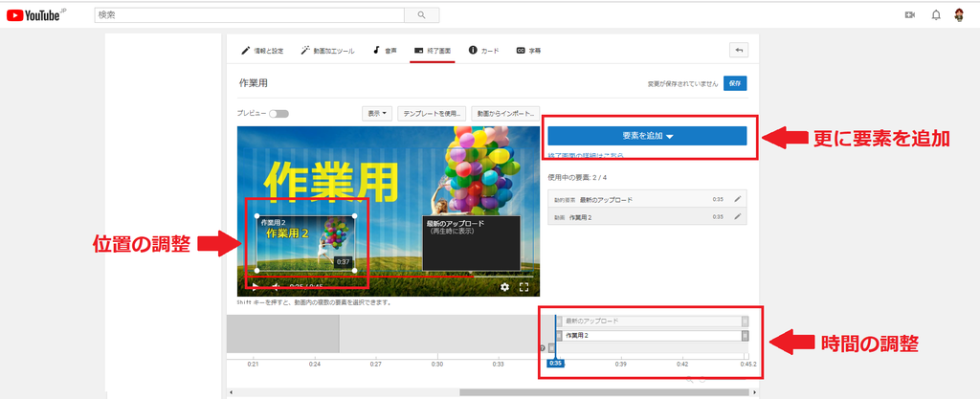The height and width of the screenshot is (399, 980).
Task: Save changes with the 保存 button
Action: click(735, 83)
